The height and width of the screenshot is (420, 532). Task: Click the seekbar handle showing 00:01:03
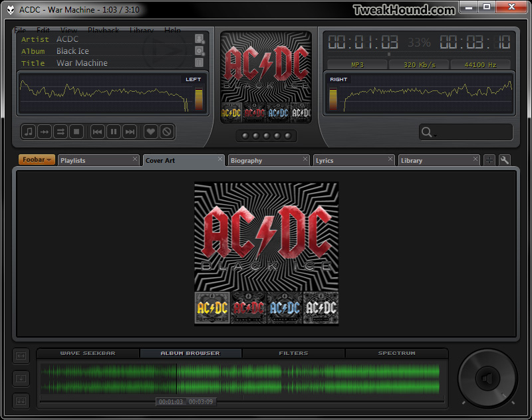(x=186, y=401)
